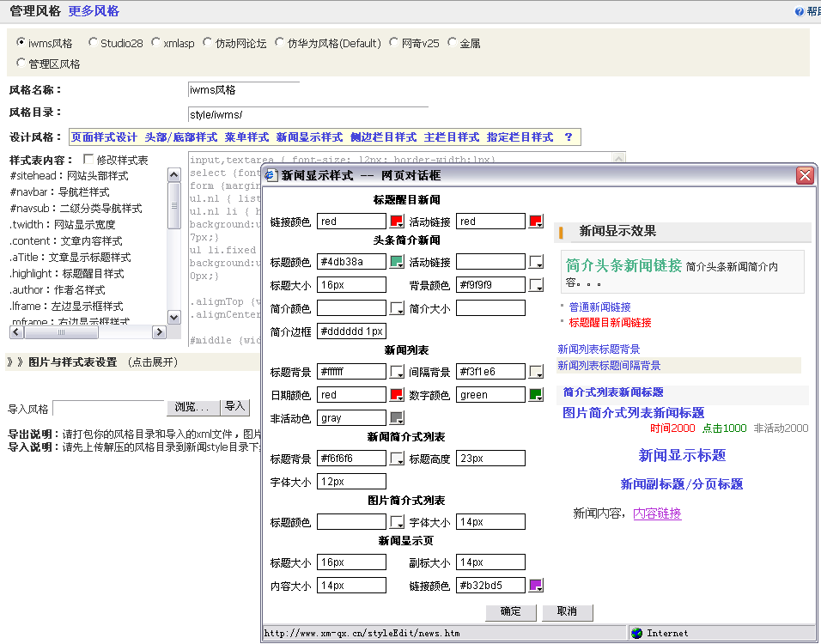Open 页面样式设计 tab
Screen dimensions: 821x644
coord(104,137)
